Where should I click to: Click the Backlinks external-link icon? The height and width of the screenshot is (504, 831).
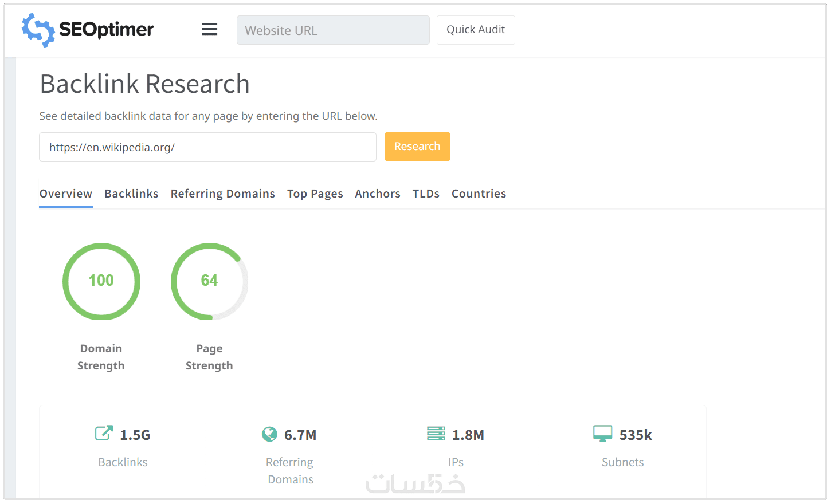104,434
